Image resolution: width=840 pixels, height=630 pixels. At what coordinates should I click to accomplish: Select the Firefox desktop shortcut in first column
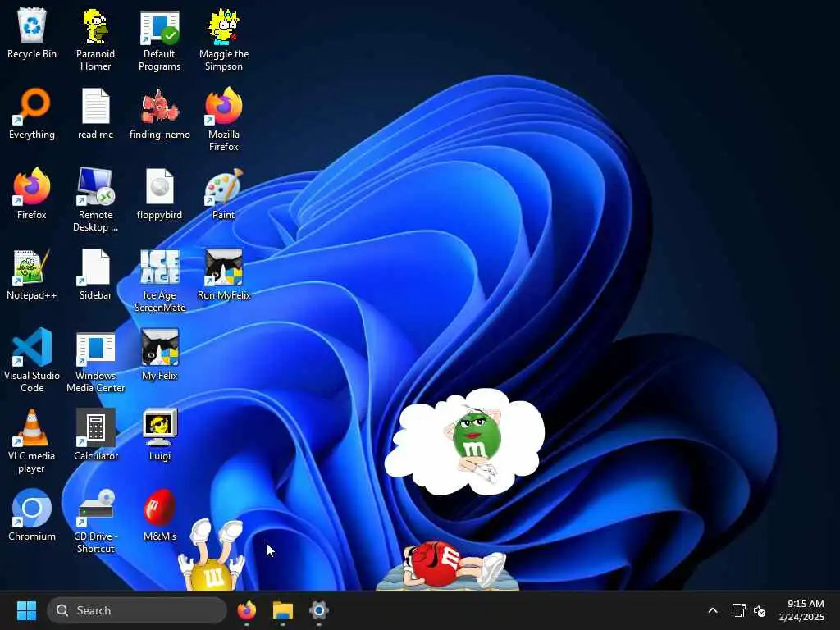pyautogui.click(x=32, y=194)
